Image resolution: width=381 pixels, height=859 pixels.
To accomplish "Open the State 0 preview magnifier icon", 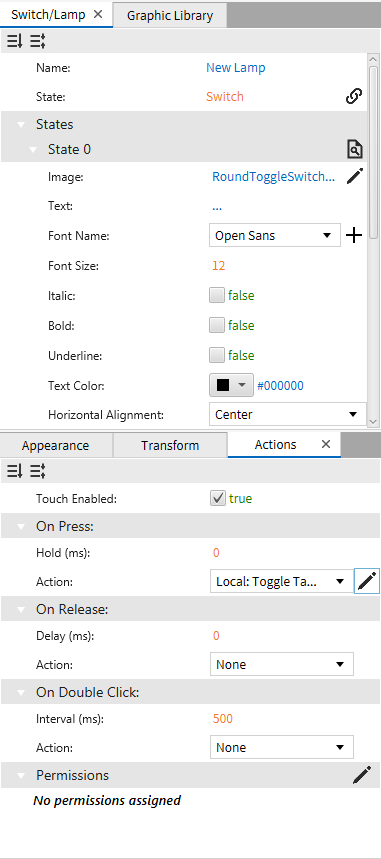I will point(355,149).
